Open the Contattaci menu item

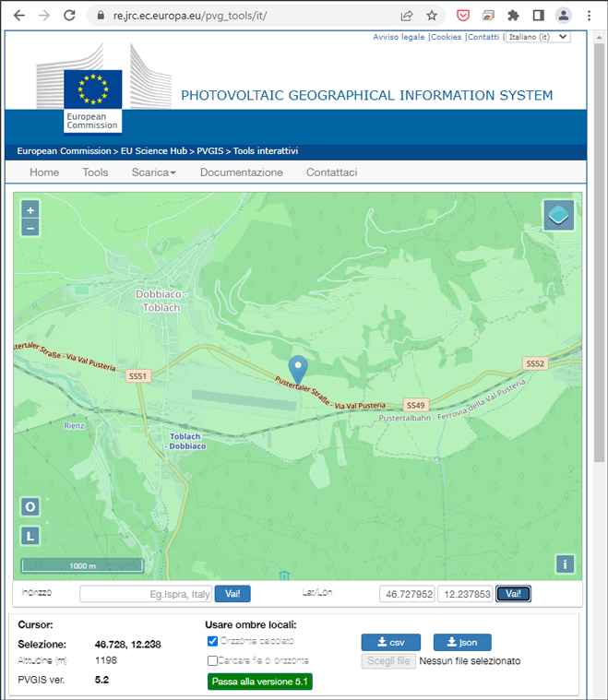click(331, 172)
